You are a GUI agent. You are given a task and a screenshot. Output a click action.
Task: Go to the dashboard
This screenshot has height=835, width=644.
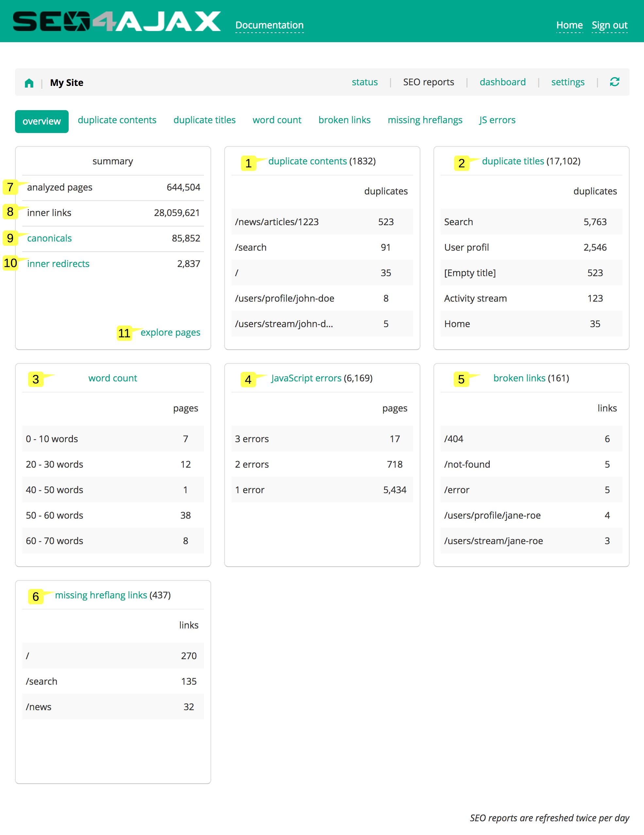click(x=502, y=82)
